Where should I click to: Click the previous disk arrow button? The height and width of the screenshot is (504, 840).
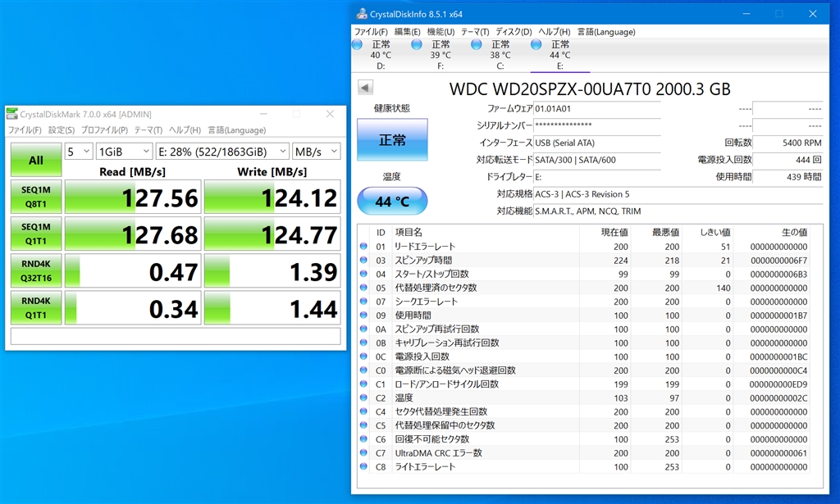[x=365, y=87]
